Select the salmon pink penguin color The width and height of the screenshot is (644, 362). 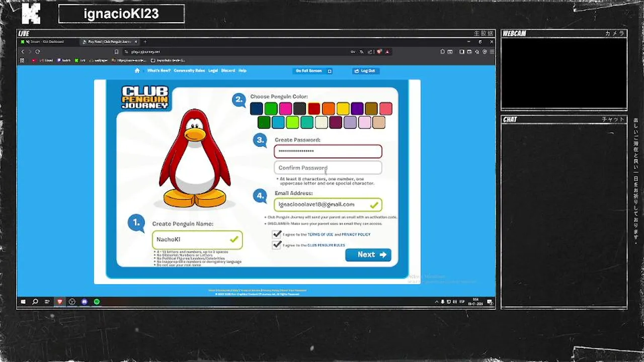(386, 109)
